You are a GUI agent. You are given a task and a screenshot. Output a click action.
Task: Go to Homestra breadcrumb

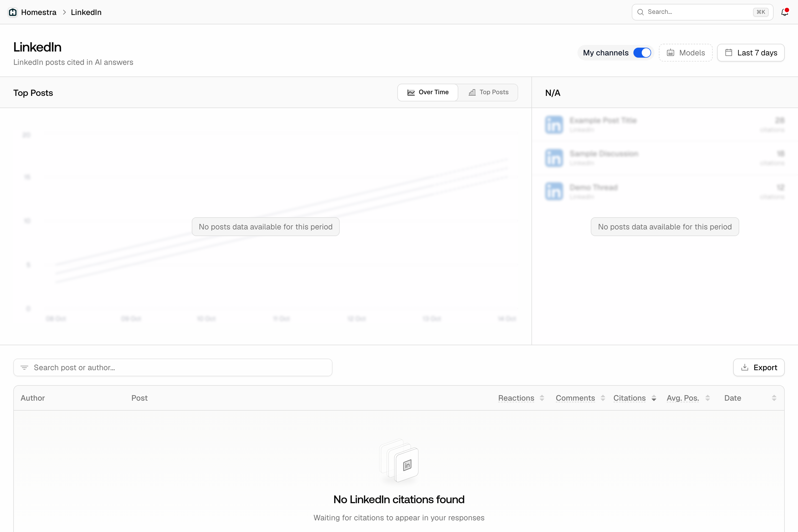39,12
